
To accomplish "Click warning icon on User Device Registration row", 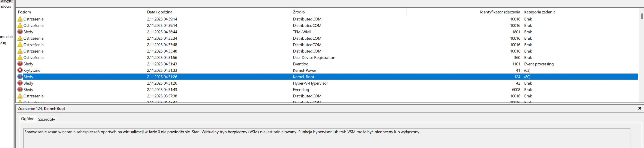I will click(20, 57).
